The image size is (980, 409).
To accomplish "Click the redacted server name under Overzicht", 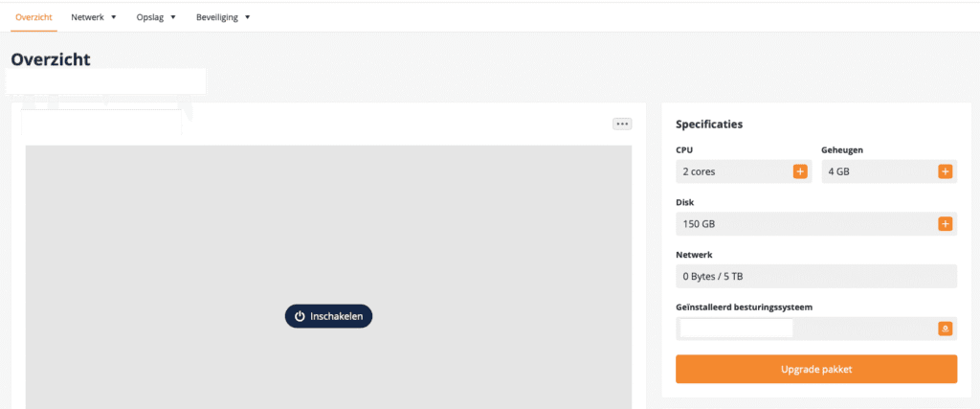I will [x=105, y=81].
